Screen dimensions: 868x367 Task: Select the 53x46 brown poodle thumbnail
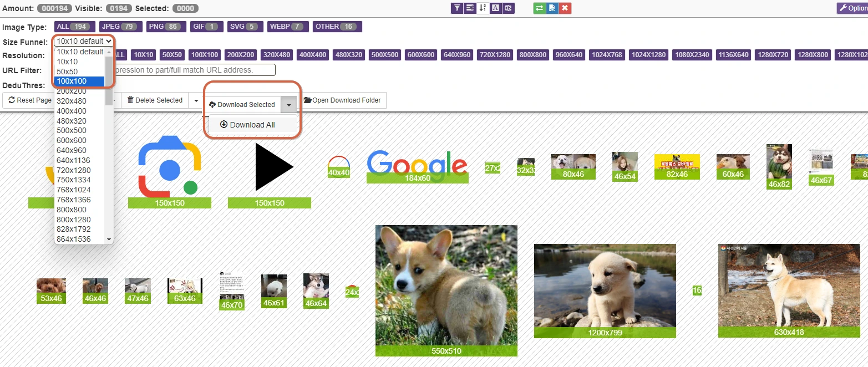[51, 291]
